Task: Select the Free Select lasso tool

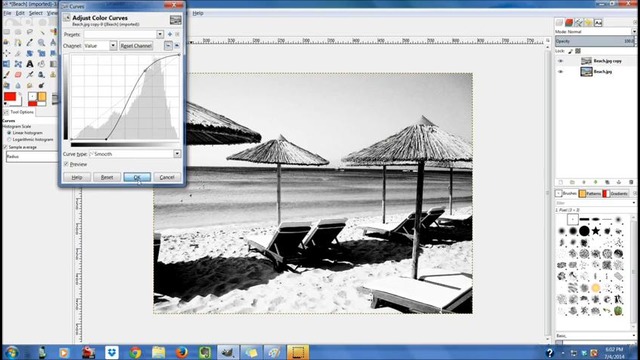Action: coord(30,32)
